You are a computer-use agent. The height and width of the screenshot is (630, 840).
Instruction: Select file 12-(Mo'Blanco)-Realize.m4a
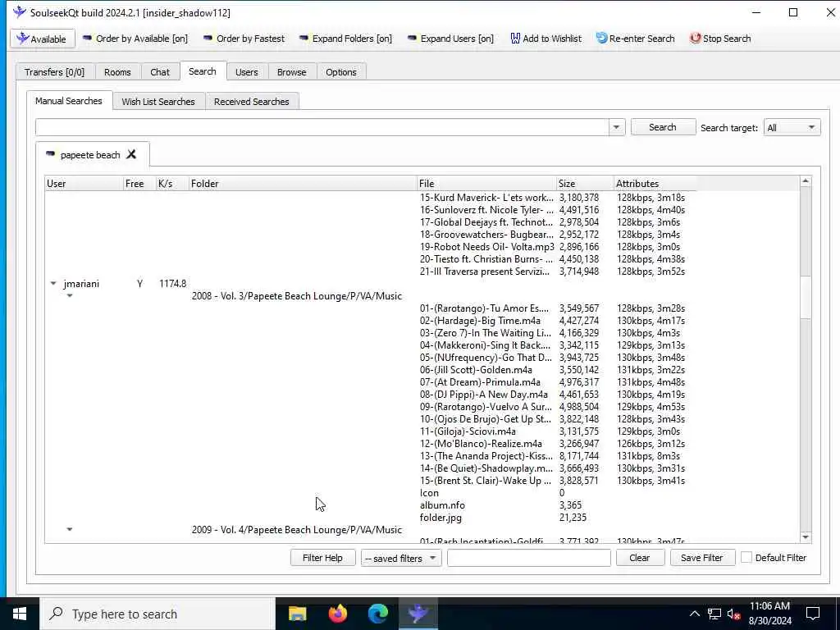(x=481, y=444)
